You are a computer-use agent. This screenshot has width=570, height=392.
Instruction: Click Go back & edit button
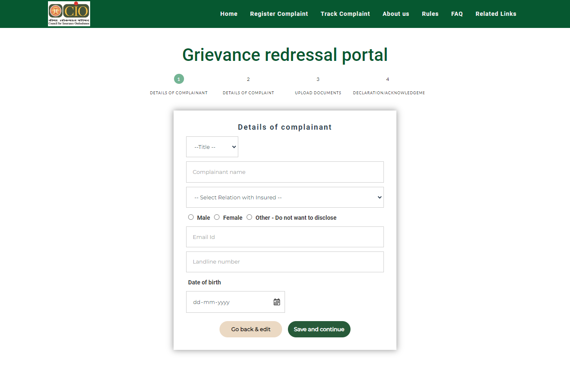tap(251, 329)
